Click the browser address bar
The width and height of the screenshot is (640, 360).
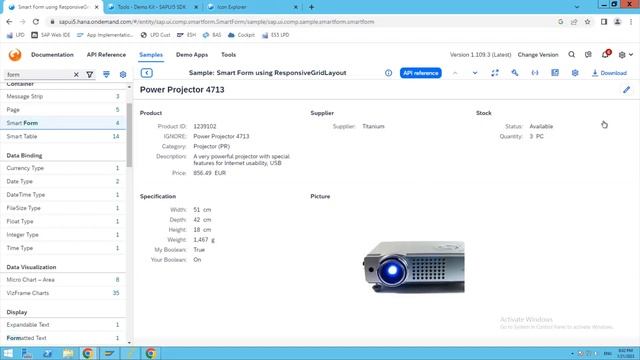302,22
